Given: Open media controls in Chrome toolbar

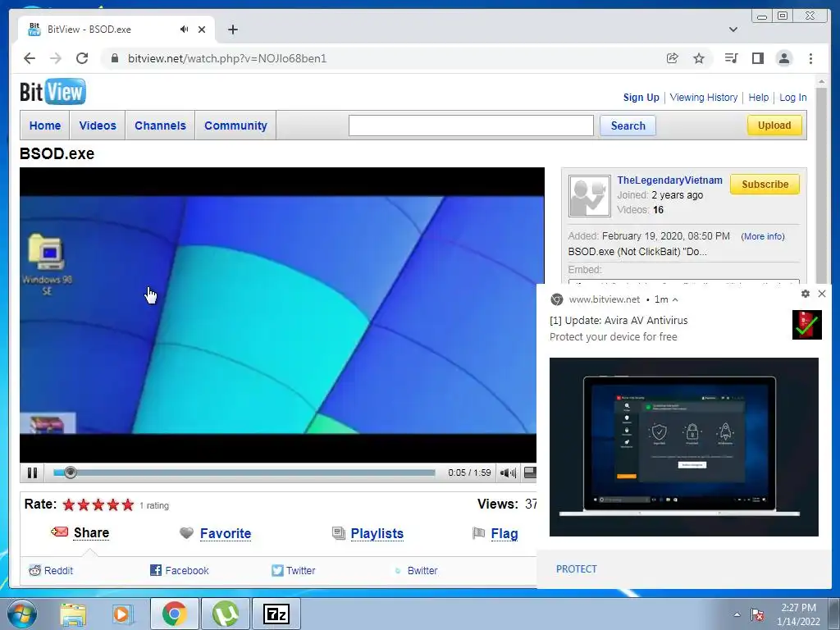Looking at the screenshot, I should 731,58.
